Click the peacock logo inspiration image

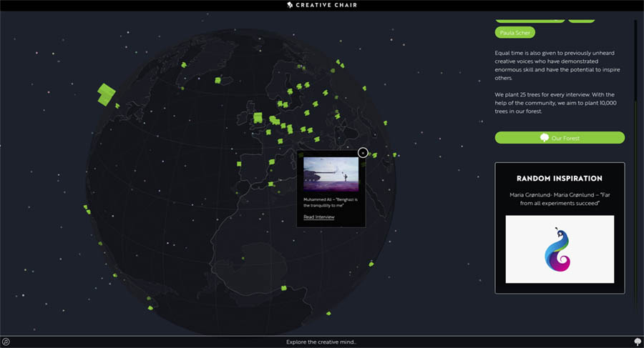coord(560,249)
